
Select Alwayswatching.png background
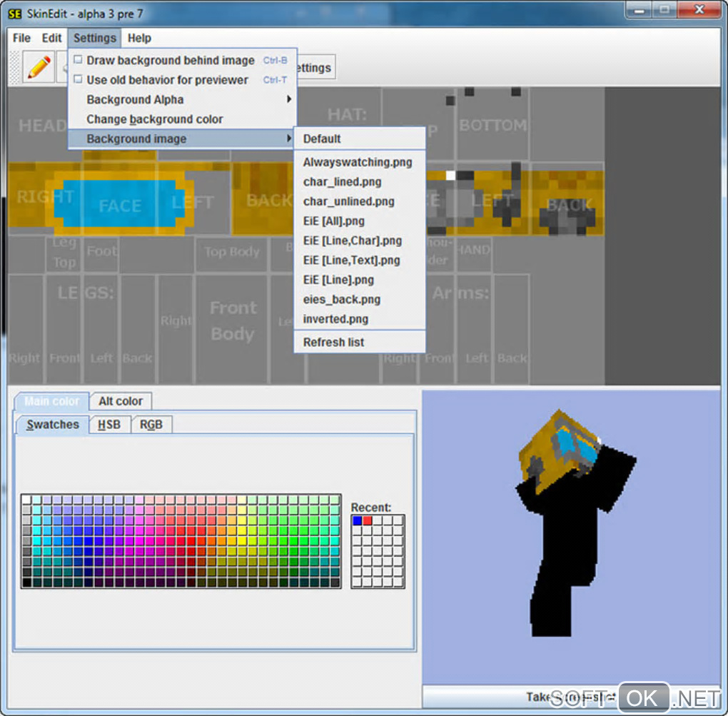(x=360, y=162)
